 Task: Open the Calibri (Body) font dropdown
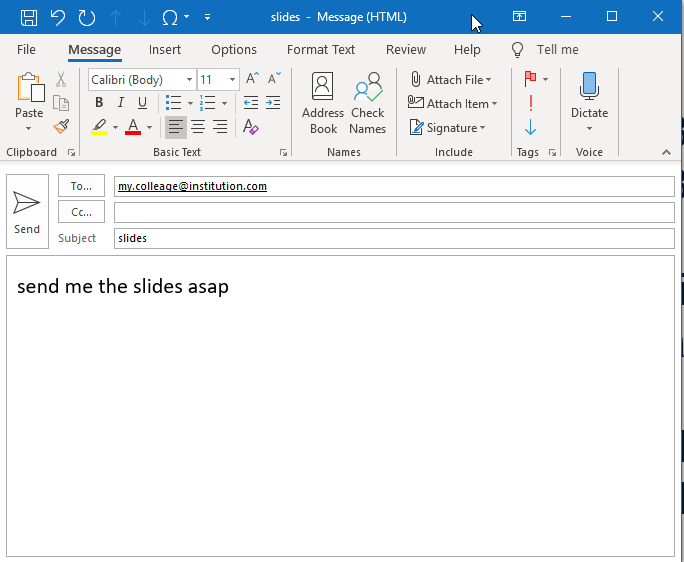click(189, 79)
